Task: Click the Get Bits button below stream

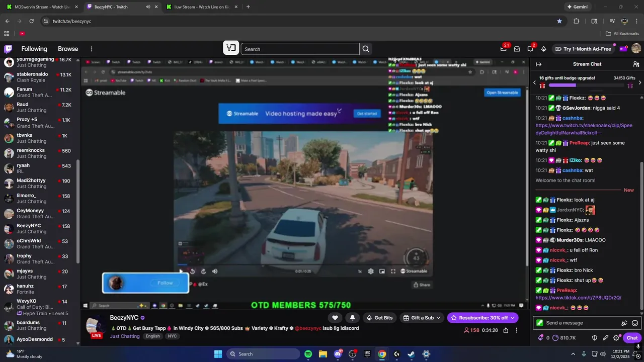Action: pos(379,318)
